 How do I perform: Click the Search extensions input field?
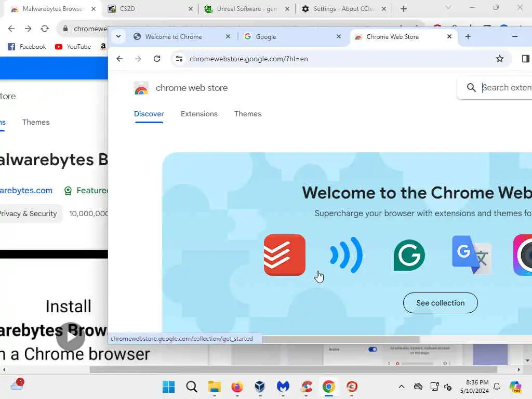point(507,87)
